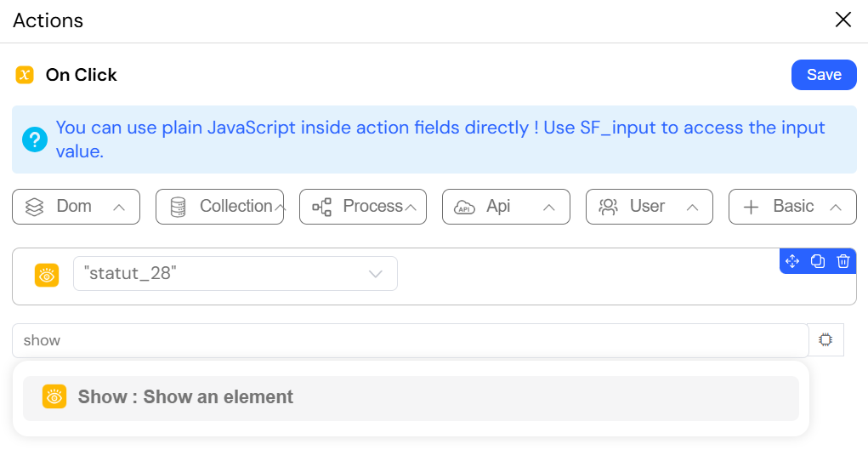The height and width of the screenshot is (450, 868).
Task: Click the yellow On Click variable icon
Action: 25,75
